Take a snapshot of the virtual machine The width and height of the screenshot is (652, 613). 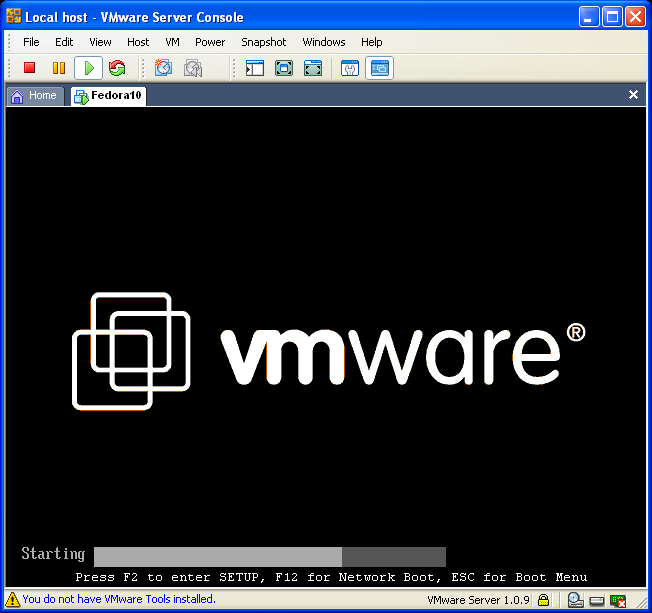pyautogui.click(x=163, y=68)
